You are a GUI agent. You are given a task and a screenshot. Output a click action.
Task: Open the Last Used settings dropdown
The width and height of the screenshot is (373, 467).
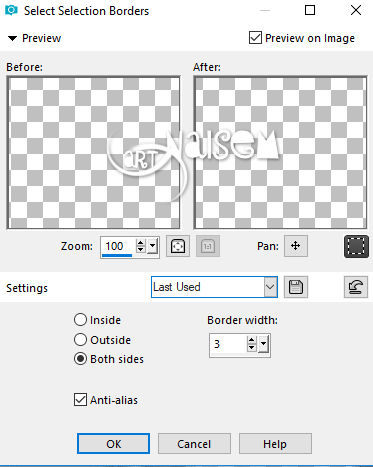270,287
